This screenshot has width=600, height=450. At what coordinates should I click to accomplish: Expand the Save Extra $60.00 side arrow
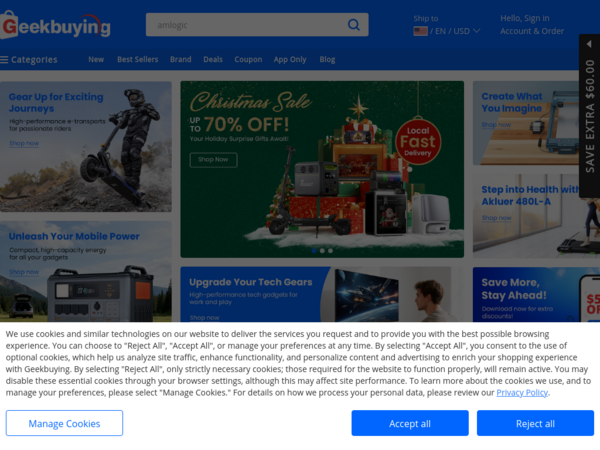pos(589,44)
